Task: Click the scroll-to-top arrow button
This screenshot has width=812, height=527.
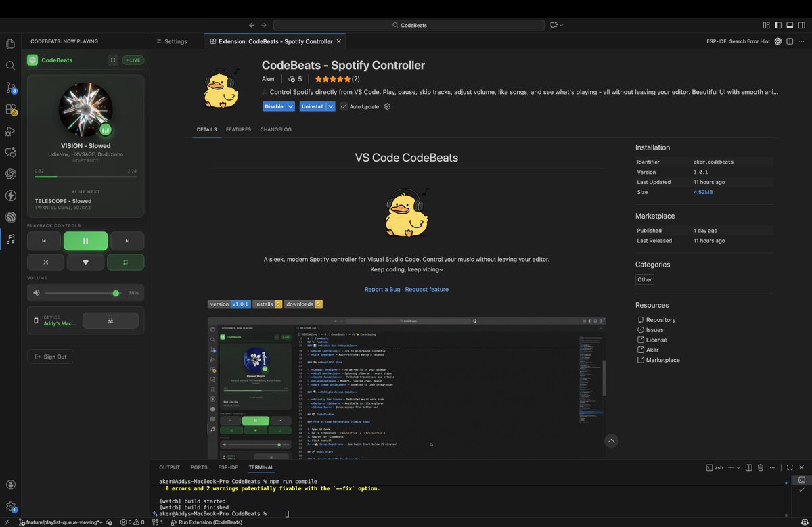Action: [612, 441]
